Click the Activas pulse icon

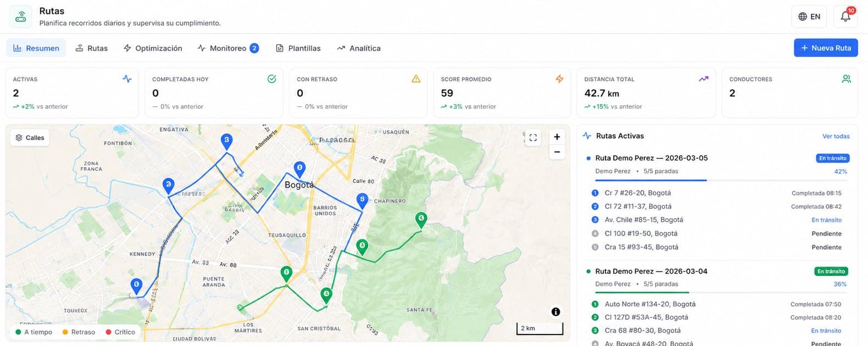coord(127,79)
